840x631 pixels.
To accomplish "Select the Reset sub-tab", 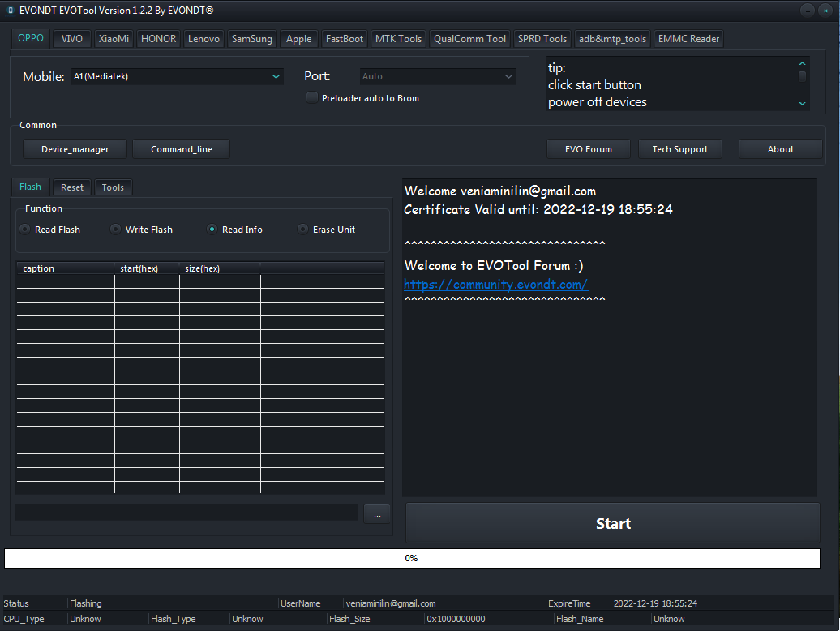I will coord(72,187).
